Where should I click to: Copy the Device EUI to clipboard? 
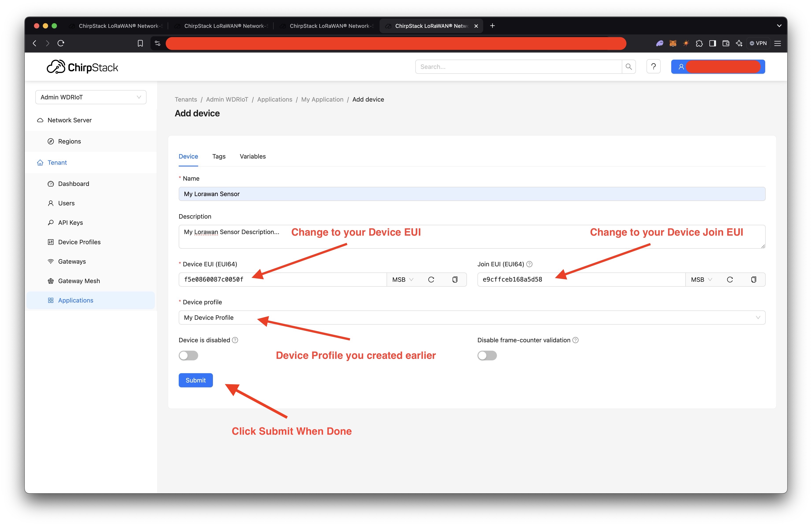[x=455, y=280]
